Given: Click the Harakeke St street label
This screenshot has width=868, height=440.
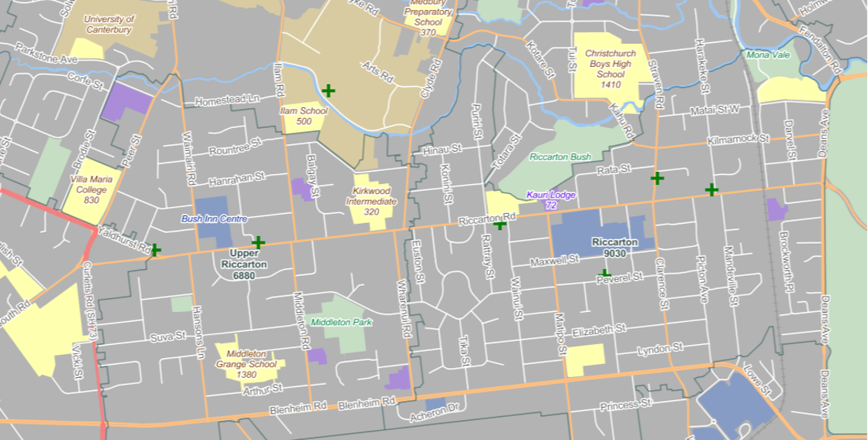Looking at the screenshot, I should (702, 66).
